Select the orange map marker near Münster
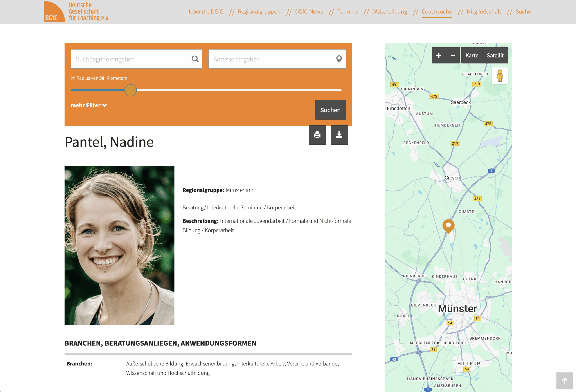576x392 pixels. point(448,225)
